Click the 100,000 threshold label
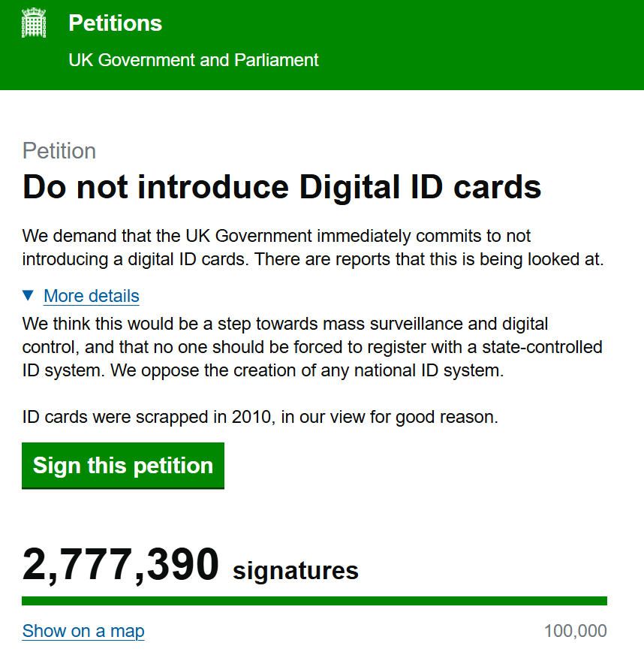644x667 pixels. [x=575, y=631]
